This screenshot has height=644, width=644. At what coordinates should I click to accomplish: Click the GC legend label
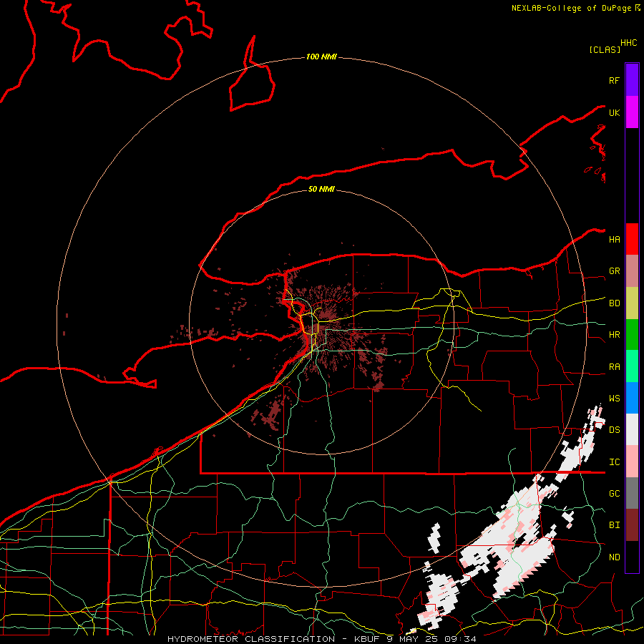click(x=614, y=494)
